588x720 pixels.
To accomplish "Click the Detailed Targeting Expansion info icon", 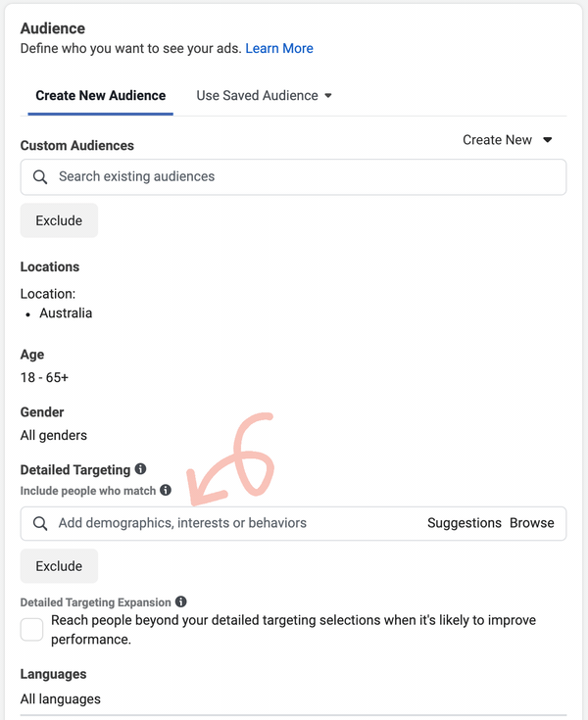I will (181, 601).
